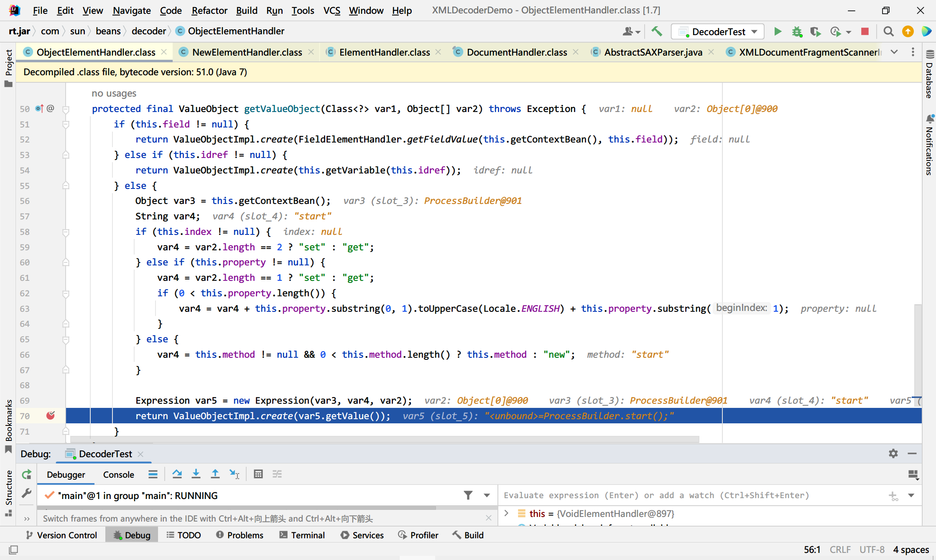Image resolution: width=936 pixels, height=560 pixels.
Task: Switch to the Console tab
Action: pos(119,474)
